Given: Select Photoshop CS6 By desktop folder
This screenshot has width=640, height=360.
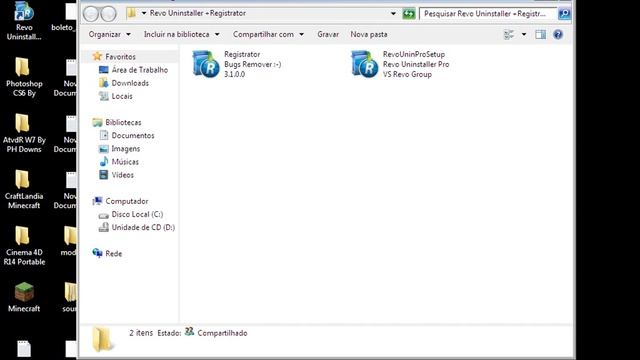Looking at the screenshot, I should (24, 77).
